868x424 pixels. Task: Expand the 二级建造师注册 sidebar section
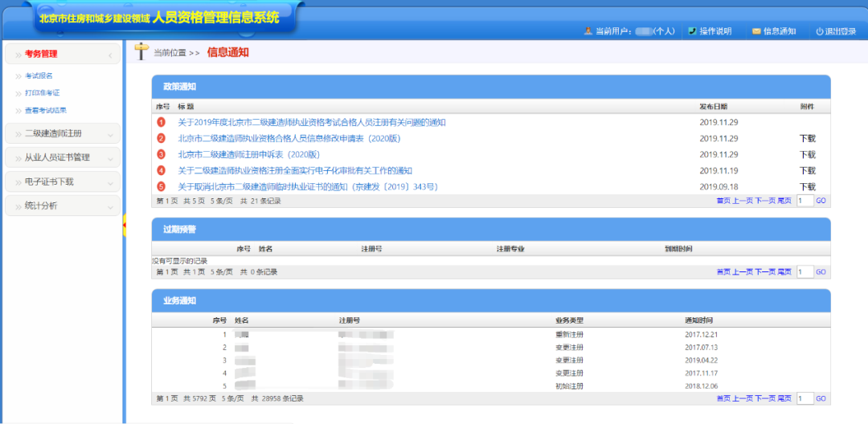click(x=110, y=134)
